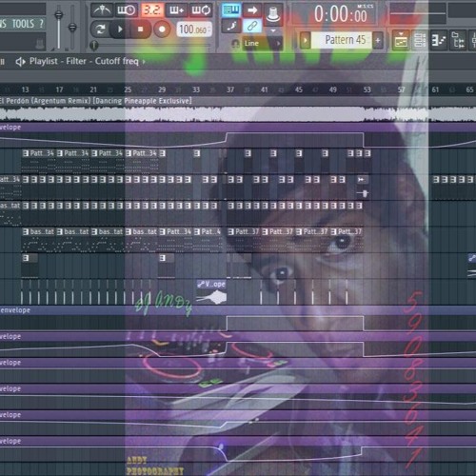Arm recording with the record button
476x476 pixels.
(162, 30)
